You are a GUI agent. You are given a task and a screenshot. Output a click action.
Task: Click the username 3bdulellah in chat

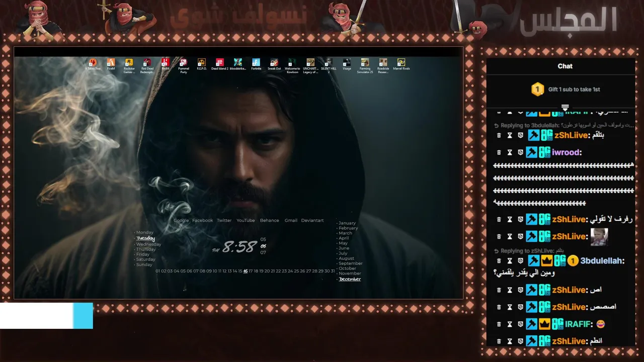point(601,260)
